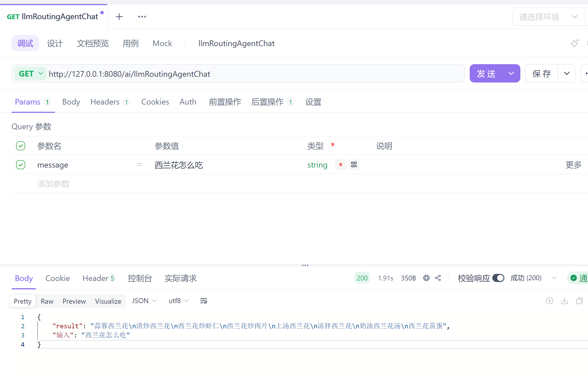The width and height of the screenshot is (588, 377).
Task: Click the request URL input field
Action: [255, 74]
